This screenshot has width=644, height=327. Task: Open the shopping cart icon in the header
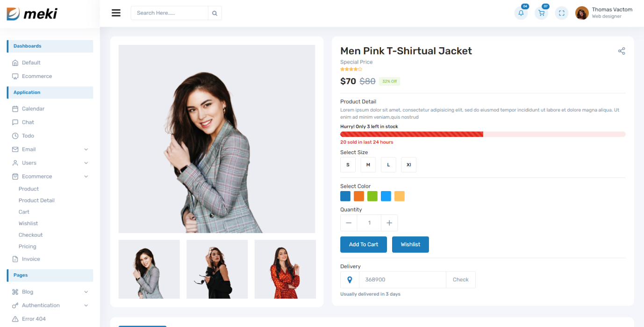pyautogui.click(x=541, y=13)
